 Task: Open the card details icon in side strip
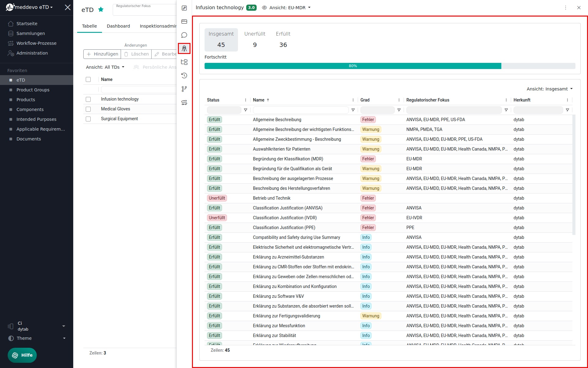click(184, 21)
